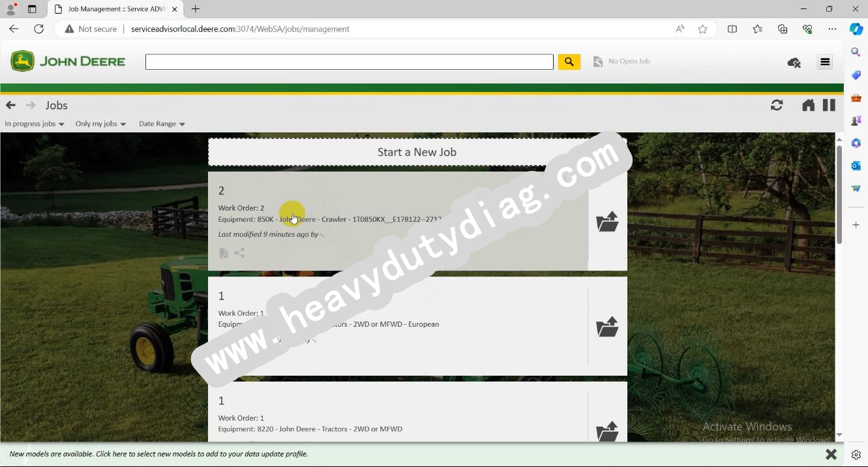Open Copilot from the browser toolbar
This screenshot has height=467, width=868.
click(856, 29)
